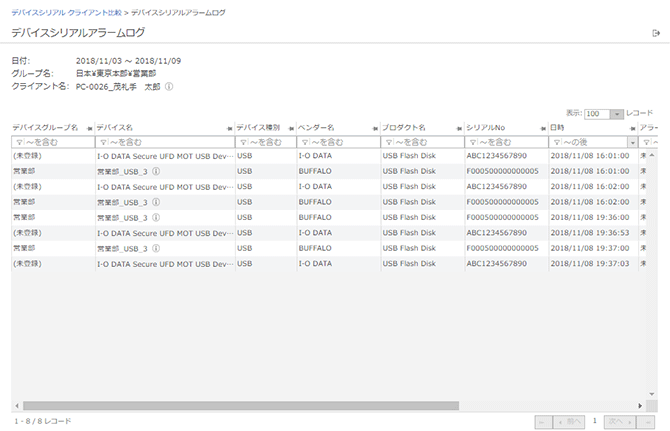This screenshot has height=431, width=670.
Task: Open the column menu for プロダクト名
Action: click(456, 129)
